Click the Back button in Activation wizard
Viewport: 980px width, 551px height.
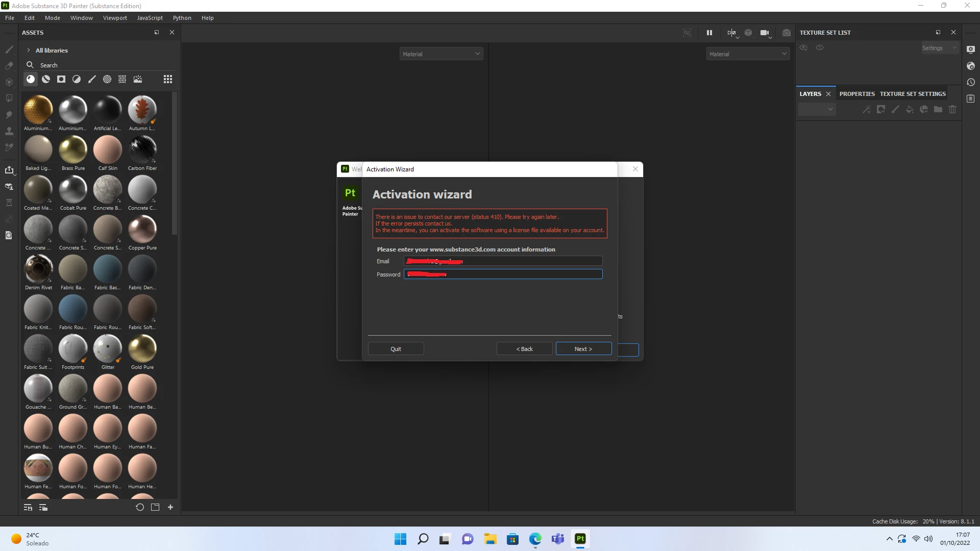(x=524, y=349)
